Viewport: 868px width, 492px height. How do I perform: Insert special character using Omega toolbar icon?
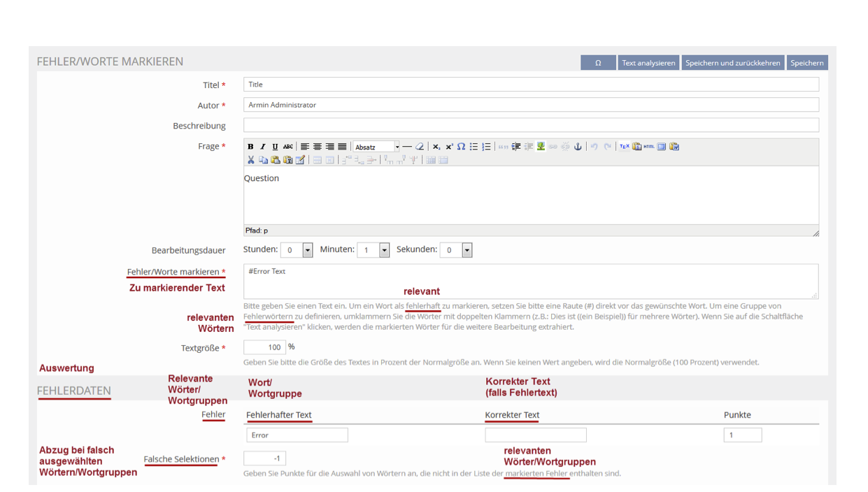coord(461,147)
